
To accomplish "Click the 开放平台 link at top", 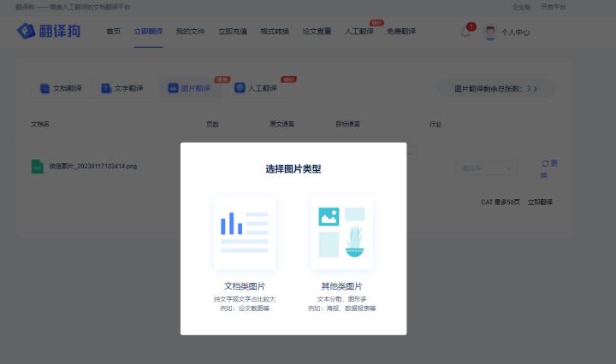I will (554, 7).
